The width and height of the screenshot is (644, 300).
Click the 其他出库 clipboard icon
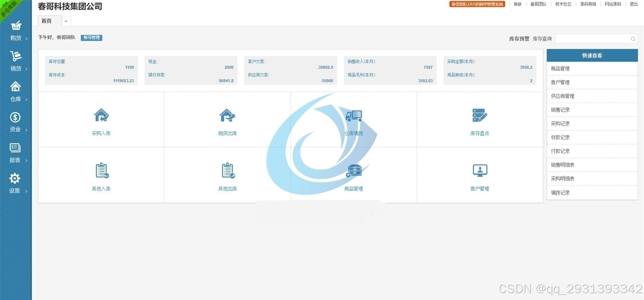pos(228,171)
